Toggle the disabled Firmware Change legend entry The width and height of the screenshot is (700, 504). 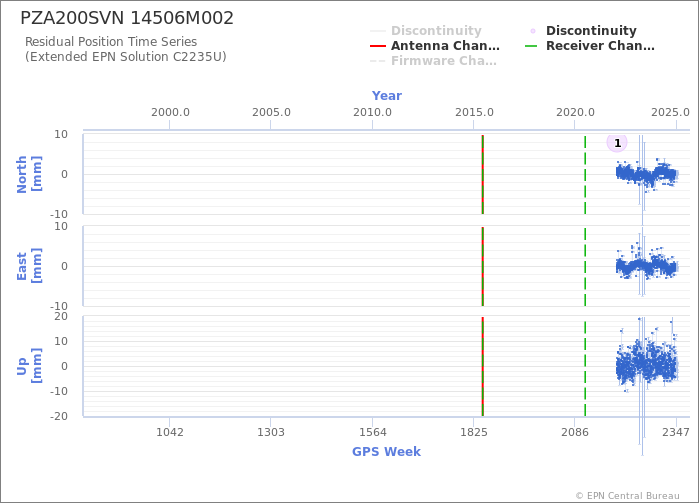(x=433, y=61)
